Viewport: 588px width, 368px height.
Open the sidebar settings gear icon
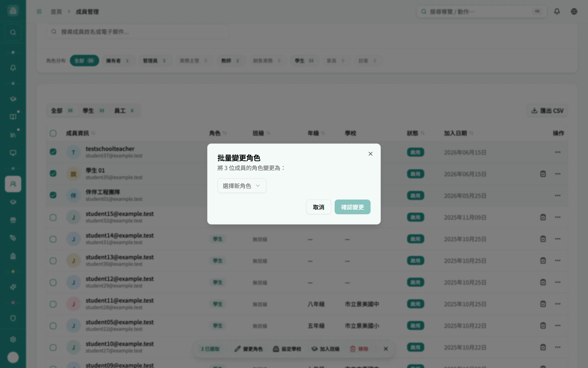pyautogui.click(x=13, y=340)
